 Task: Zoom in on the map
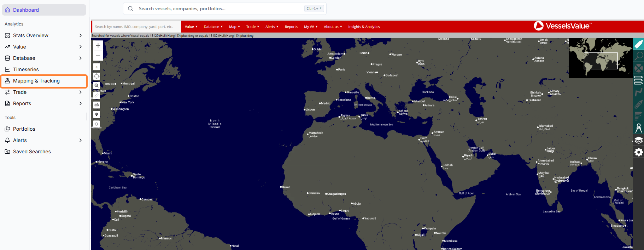[98, 45]
